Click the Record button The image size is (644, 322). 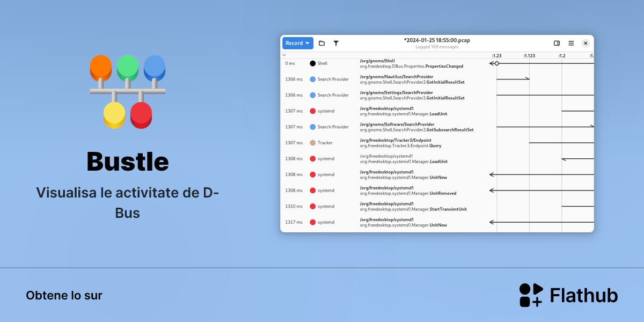pos(298,43)
